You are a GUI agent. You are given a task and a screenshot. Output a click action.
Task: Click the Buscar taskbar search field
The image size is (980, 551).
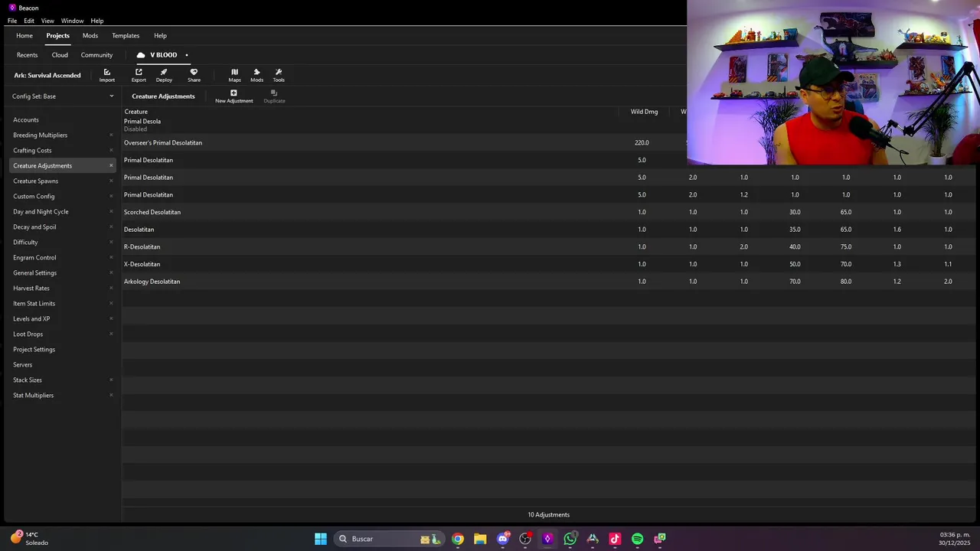tap(390, 539)
